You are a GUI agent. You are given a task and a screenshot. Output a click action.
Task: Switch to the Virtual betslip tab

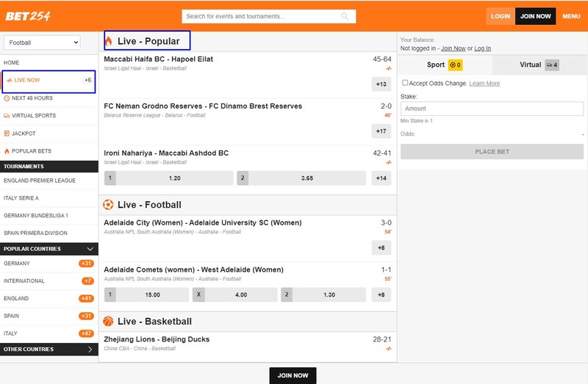539,65
